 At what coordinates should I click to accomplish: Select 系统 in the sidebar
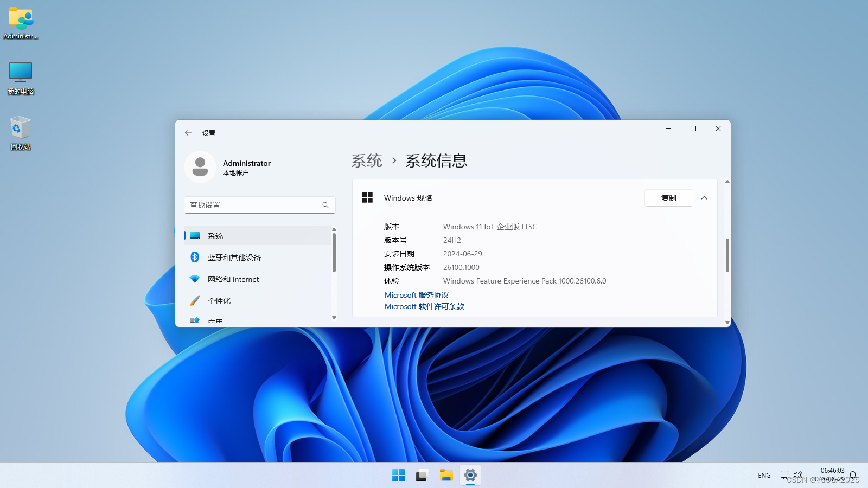coord(257,236)
